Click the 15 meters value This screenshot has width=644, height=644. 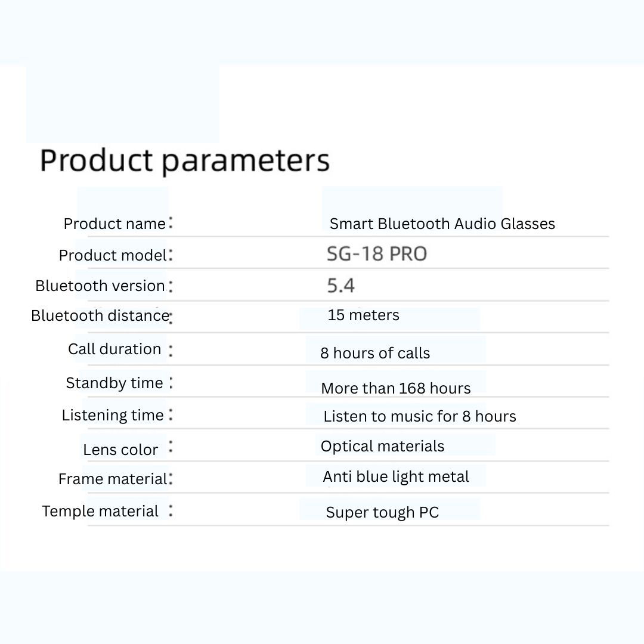363,315
